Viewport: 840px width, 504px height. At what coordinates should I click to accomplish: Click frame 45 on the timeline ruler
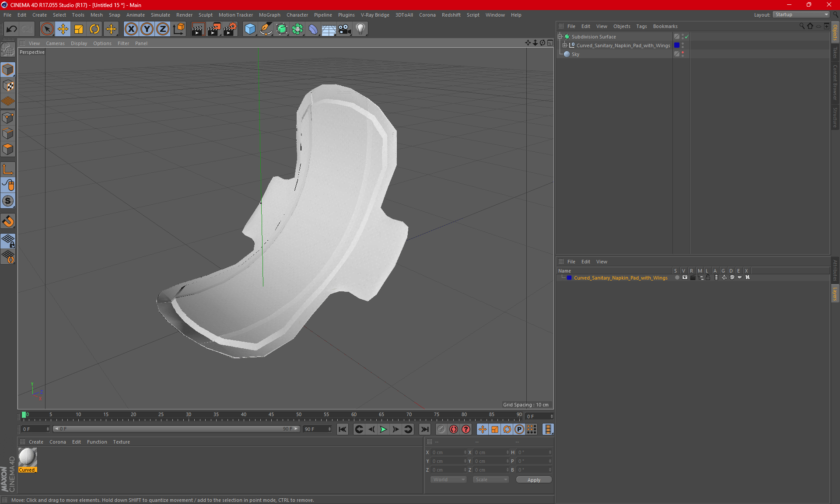pyautogui.click(x=271, y=415)
